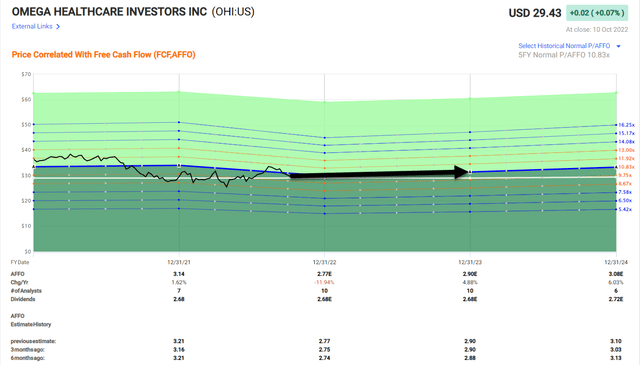Image resolution: width=640 pixels, height=365 pixels.
Task: Select the 16.25x multiple line label
Action: pos(627,125)
